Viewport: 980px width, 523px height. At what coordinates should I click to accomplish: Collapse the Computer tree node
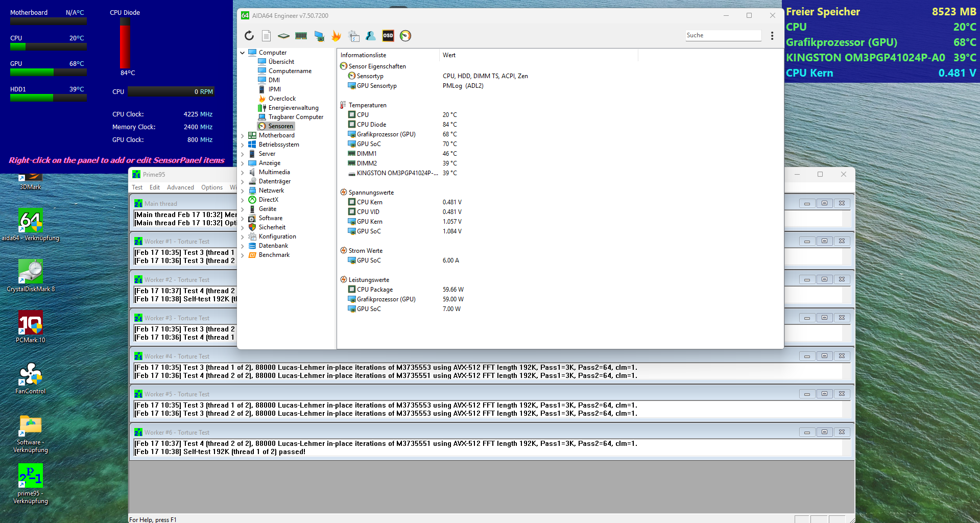click(x=243, y=53)
